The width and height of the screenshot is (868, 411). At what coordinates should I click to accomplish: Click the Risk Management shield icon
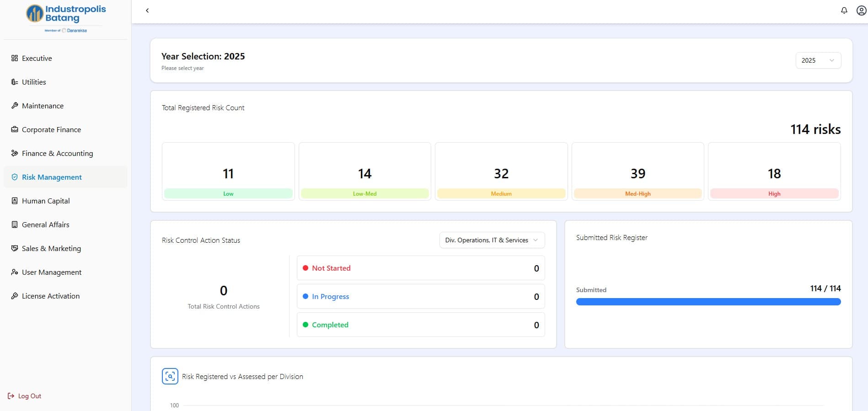pyautogui.click(x=15, y=177)
